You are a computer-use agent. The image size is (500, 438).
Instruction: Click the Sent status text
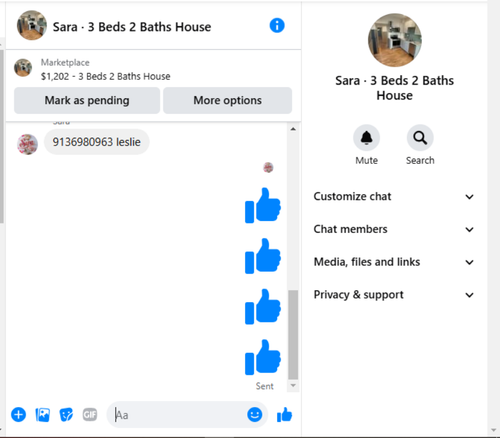click(265, 386)
